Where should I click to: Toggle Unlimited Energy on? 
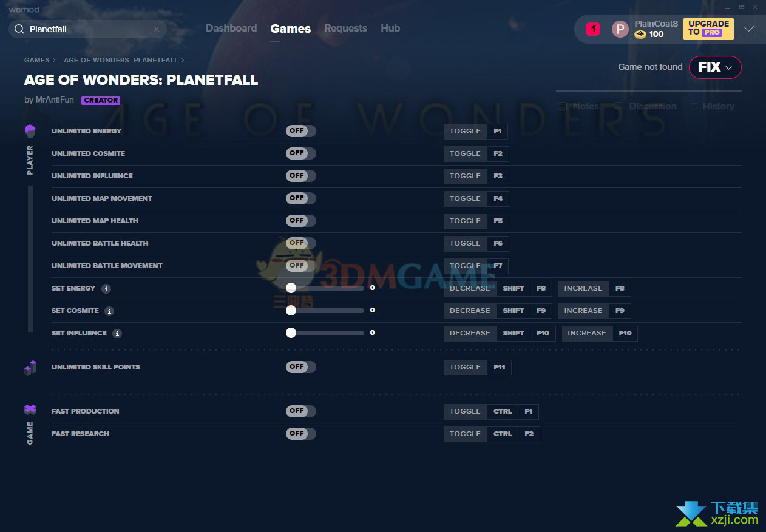click(301, 131)
